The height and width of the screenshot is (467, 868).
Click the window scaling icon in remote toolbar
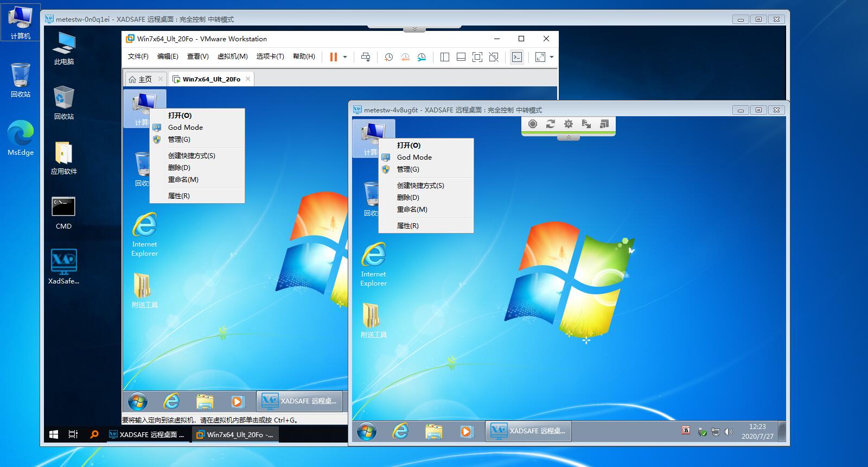(604, 124)
